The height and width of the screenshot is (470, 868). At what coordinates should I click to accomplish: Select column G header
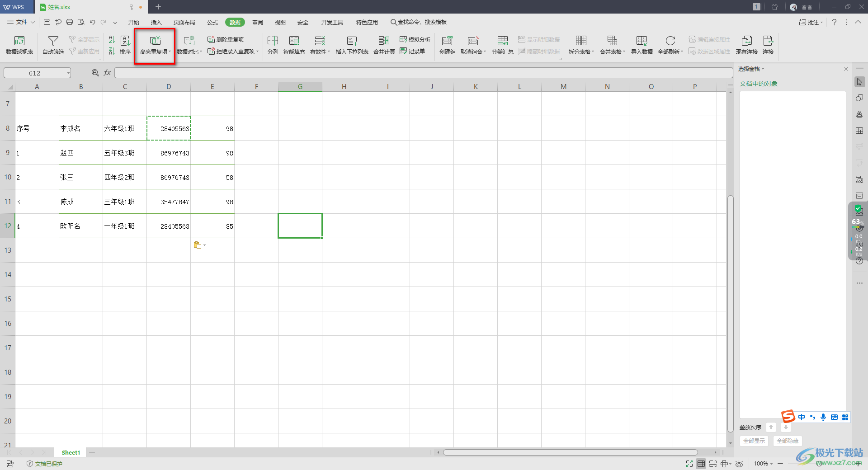tap(300, 86)
